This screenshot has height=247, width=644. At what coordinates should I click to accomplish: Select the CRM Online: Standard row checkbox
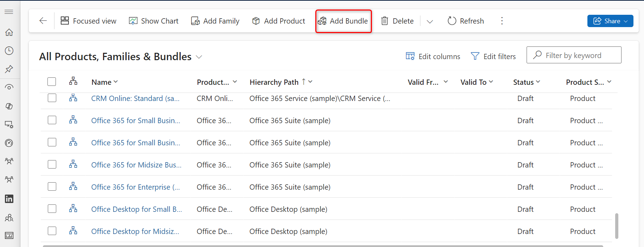click(52, 98)
